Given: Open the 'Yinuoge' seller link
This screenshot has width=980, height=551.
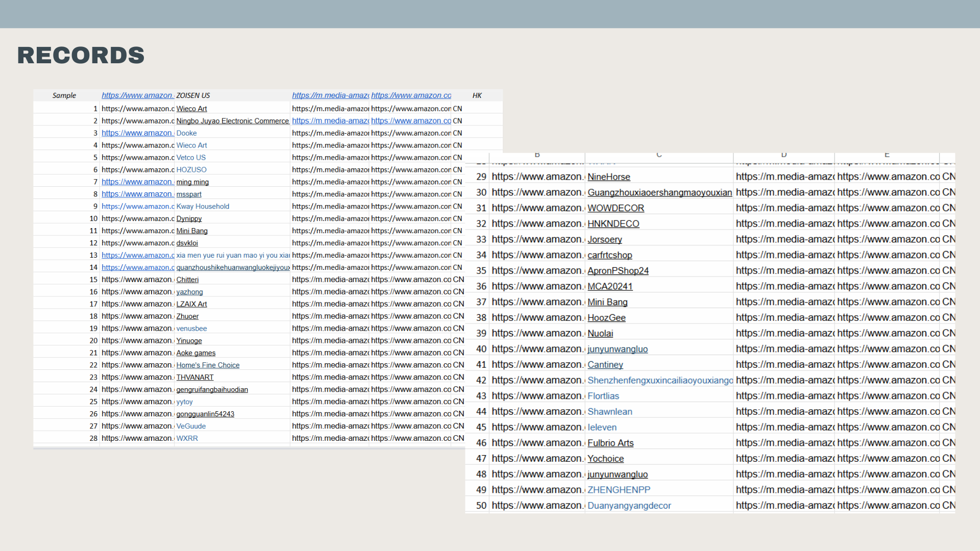Looking at the screenshot, I should click(189, 341).
